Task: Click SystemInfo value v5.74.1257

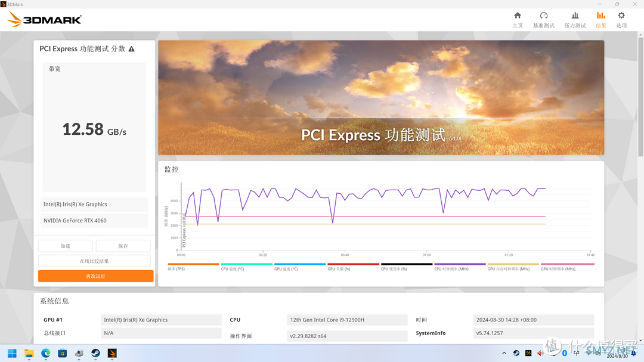Action: coord(533,333)
